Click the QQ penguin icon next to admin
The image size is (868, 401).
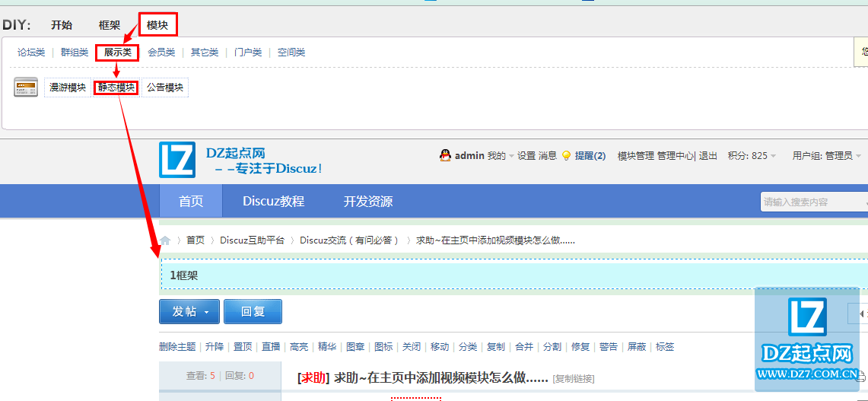[446, 155]
